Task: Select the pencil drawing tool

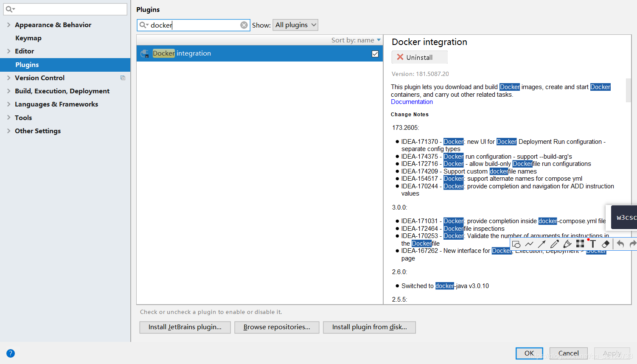Action: (554, 244)
